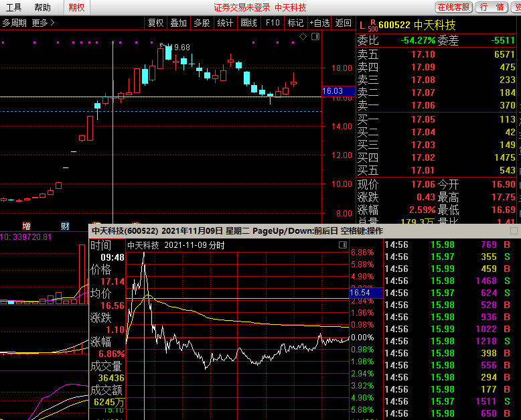Select 卖一 row at 17.06
This screenshot has width=521, height=420.
(436, 105)
